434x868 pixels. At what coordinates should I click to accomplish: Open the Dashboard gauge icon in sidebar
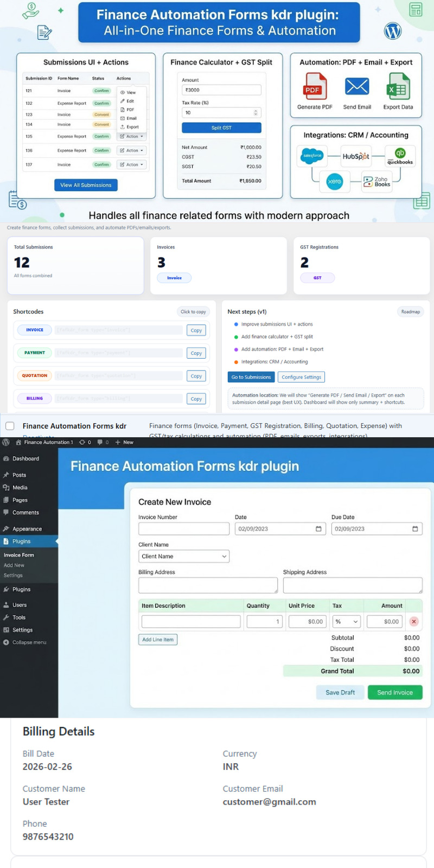tap(6, 458)
